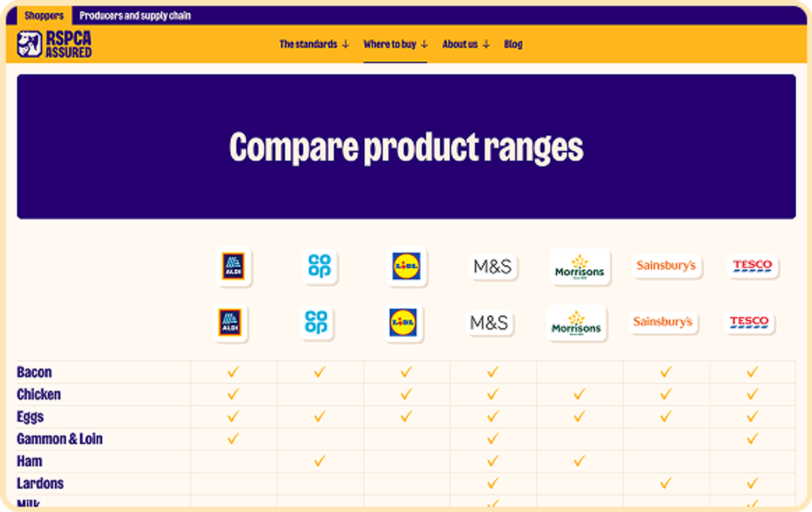Switch to Producers and supply chain tab

135,16
